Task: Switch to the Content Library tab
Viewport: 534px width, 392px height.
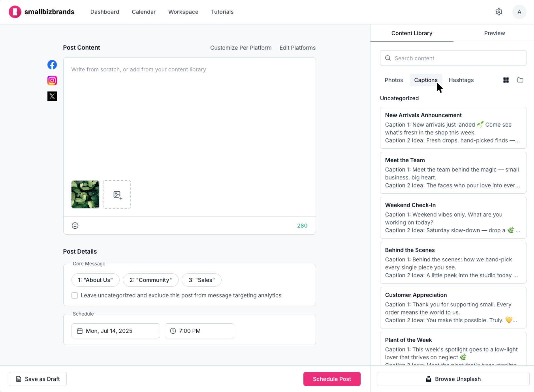Action: tap(412, 33)
